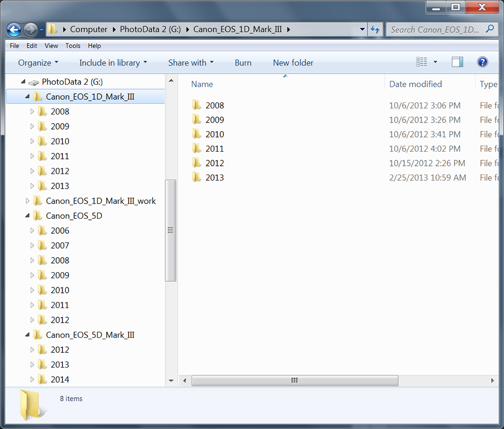Create a New folder
Screen dimensions: 504x429
[x=293, y=63]
